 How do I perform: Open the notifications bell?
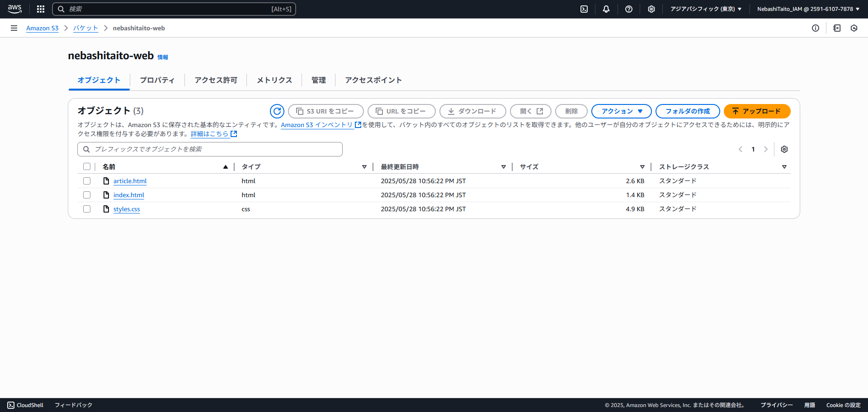click(606, 9)
